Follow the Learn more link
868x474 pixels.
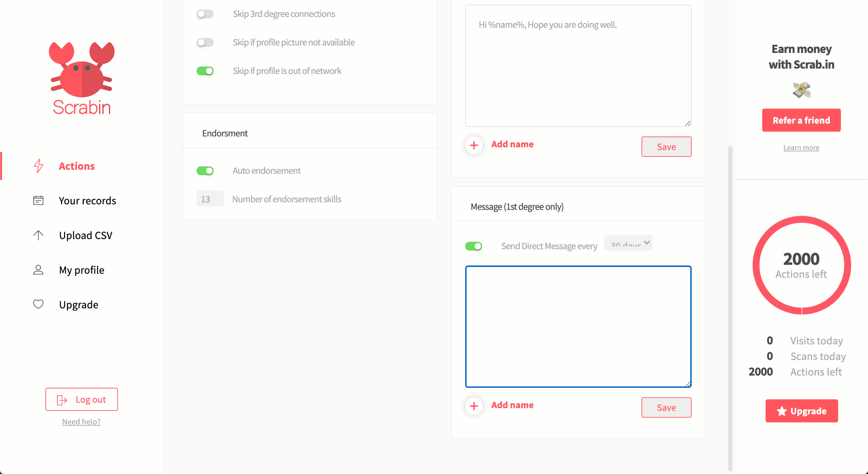click(801, 148)
